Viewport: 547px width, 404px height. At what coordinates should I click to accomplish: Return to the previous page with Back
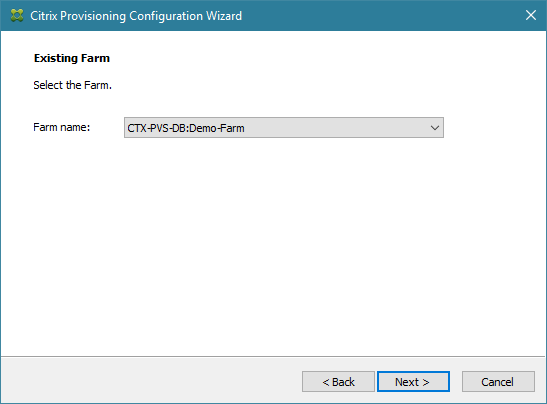pos(338,382)
